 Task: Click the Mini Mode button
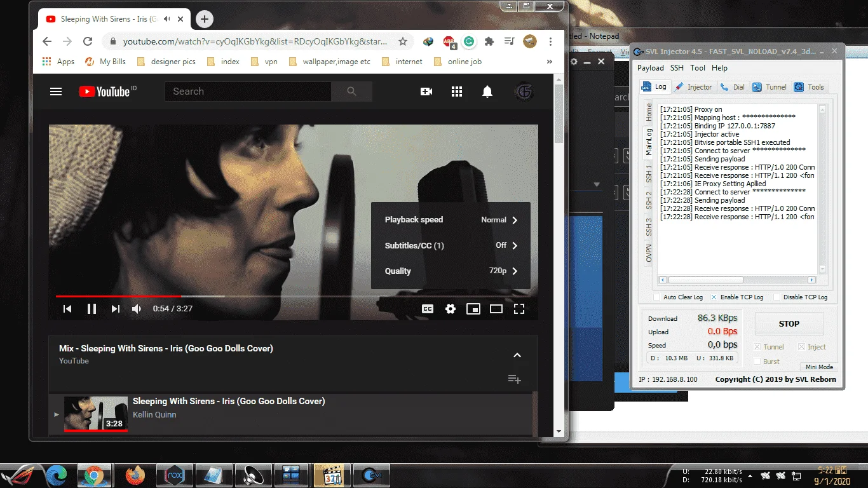pos(819,367)
